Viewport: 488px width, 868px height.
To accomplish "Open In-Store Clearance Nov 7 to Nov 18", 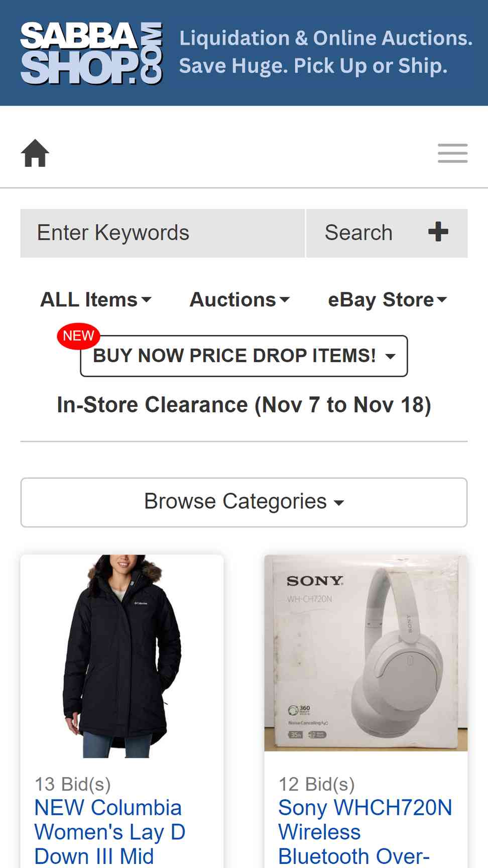I will [244, 405].
